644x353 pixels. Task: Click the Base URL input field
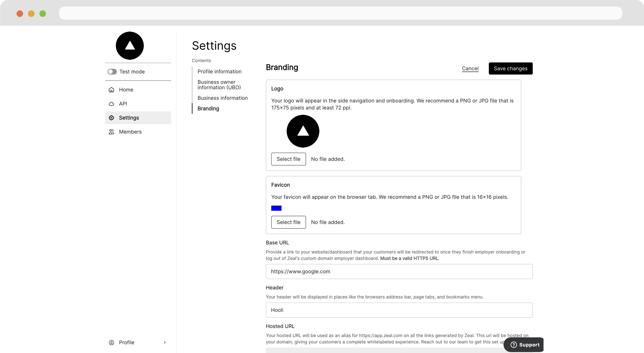399,271
